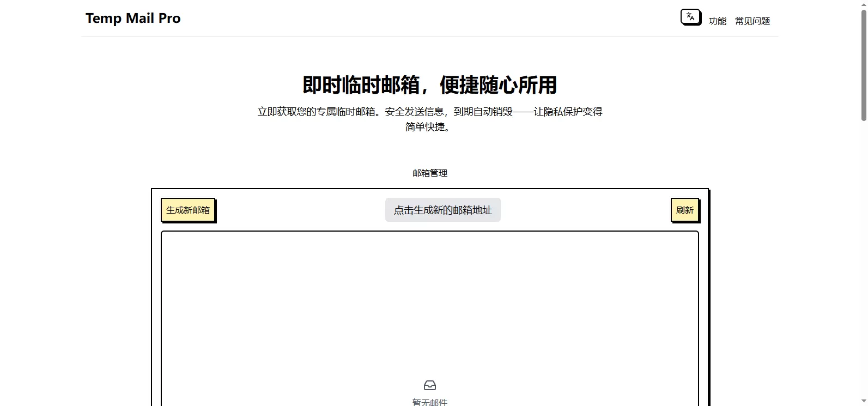Click the page's vertical scrollbar thumb
The width and height of the screenshot is (868, 406).
pyautogui.click(x=863, y=65)
